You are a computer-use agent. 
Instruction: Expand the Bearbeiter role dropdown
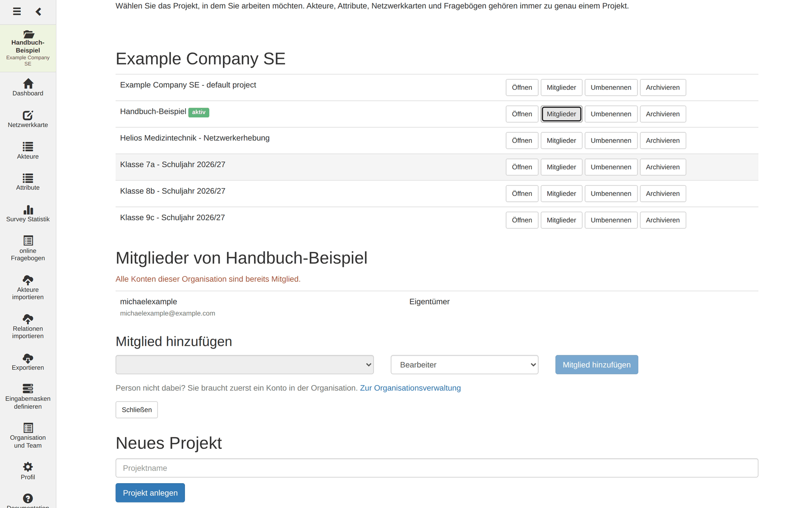click(465, 365)
